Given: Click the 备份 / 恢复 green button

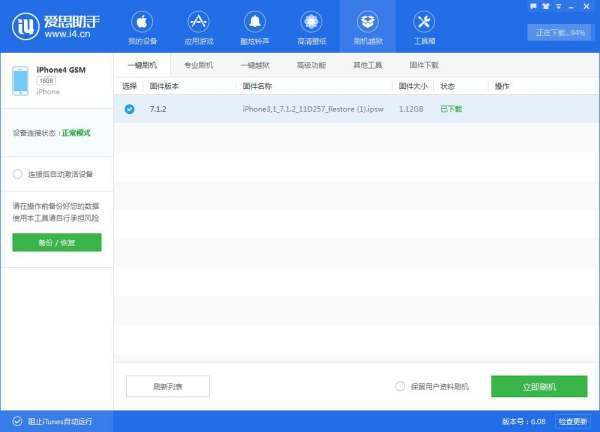Looking at the screenshot, I should (x=57, y=243).
